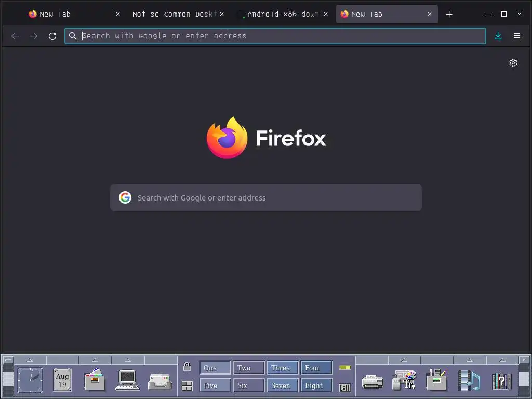The width and height of the screenshot is (532, 399).
Task: Focus the center Google search box
Action: coord(266,197)
